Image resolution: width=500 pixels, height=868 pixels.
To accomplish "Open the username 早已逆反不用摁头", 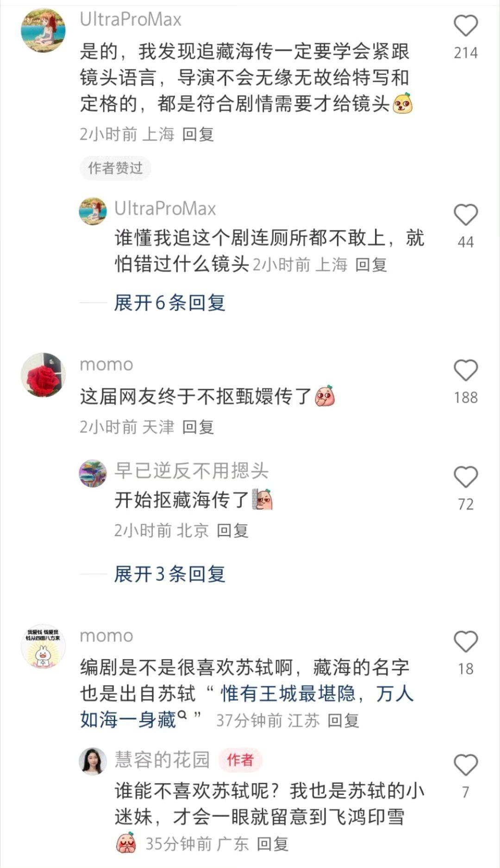I will pyautogui.click(x=191, y=471).
